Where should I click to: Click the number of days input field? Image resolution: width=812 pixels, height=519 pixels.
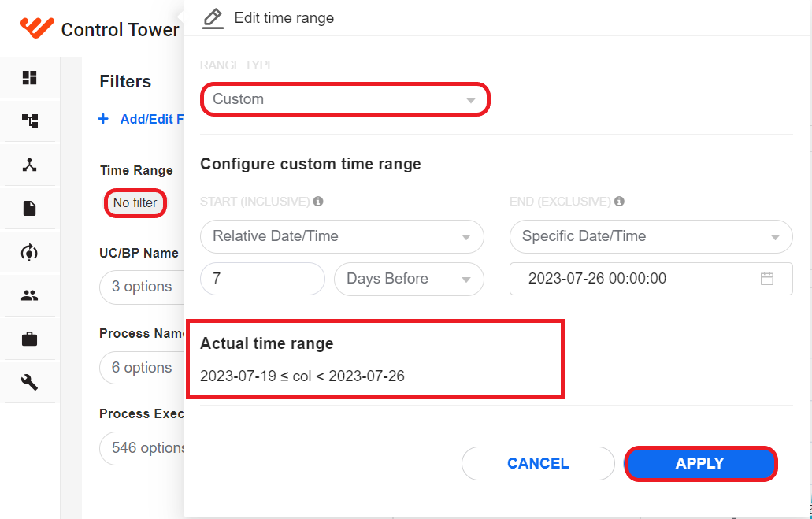(x=262, y=279)
